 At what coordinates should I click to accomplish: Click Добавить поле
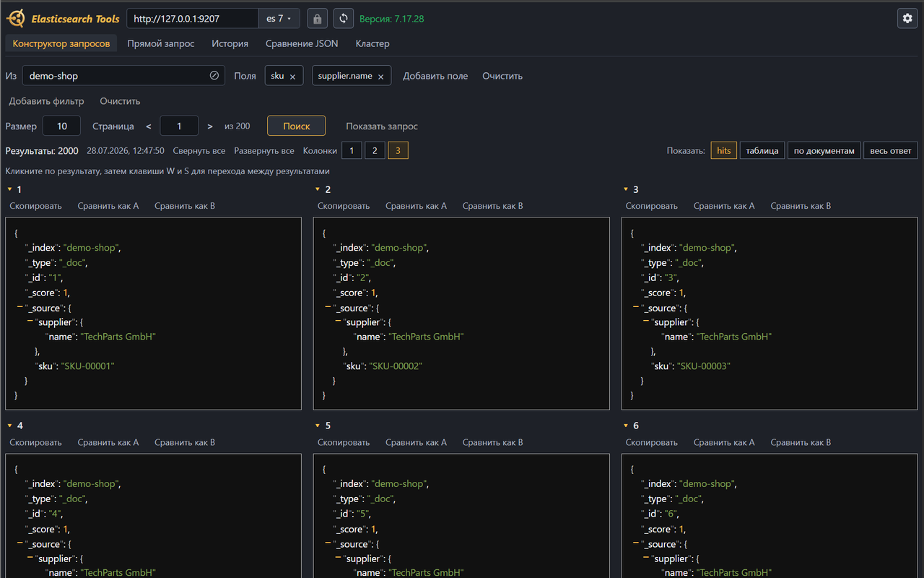coord(435,76)
